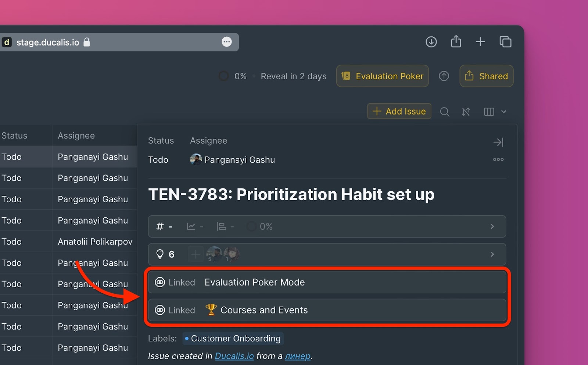Viewport: 588px width, 365px height.
Task: Open the address bar more options
Action: tap(227, 42)
